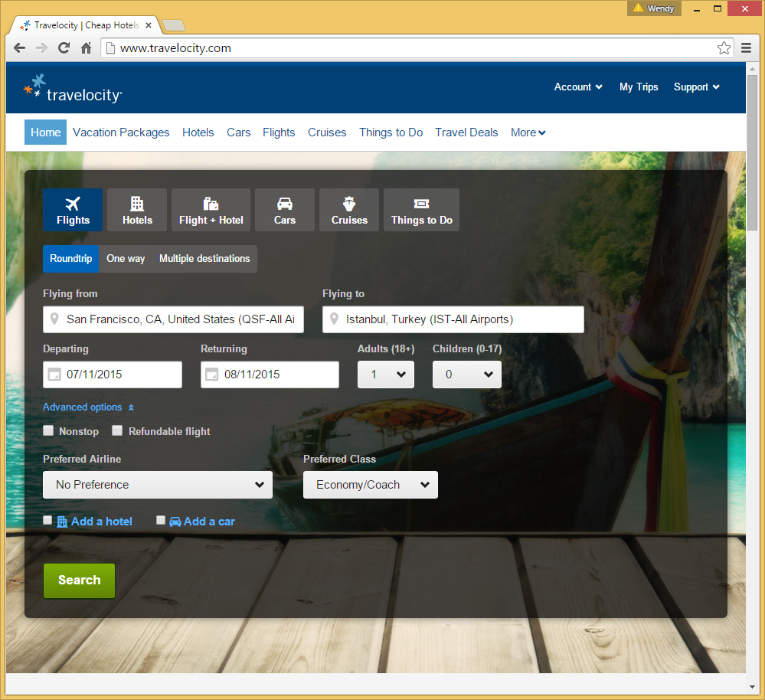This screenshot has width=765, height=700.
Task: Click the Wendy profile badge
Action: (x=654, y=8)
